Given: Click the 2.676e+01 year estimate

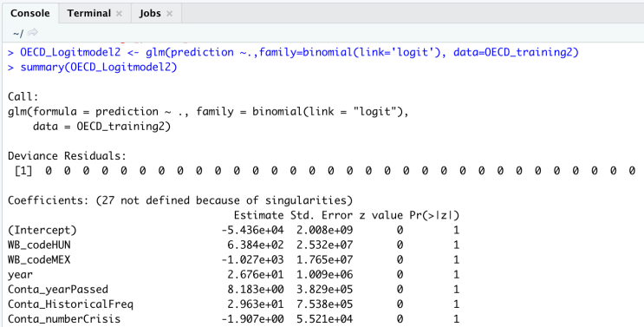Looking at the screenshot, I should point(256,275).
